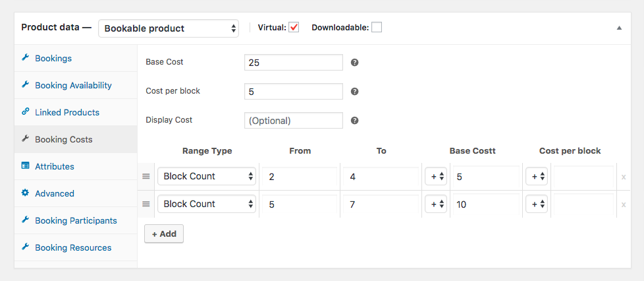This screenshot has width=644, height=281.
Task: Click the Base Cost field showing 25
Action: click(293, 63)
